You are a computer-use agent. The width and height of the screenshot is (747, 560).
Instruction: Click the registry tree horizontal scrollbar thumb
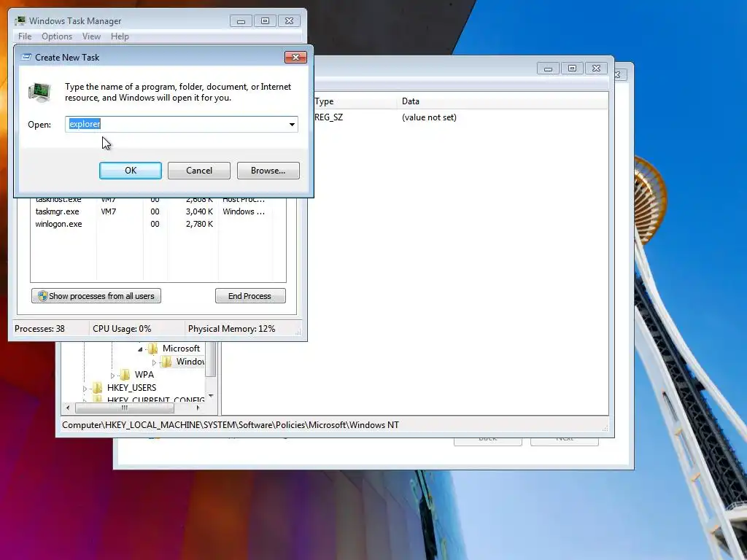point(125,408)
